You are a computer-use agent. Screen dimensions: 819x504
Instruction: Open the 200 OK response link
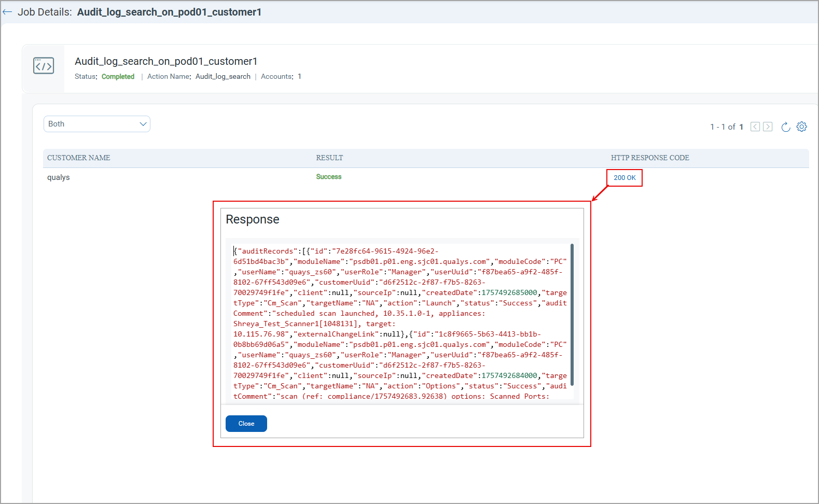coord(624,177)
